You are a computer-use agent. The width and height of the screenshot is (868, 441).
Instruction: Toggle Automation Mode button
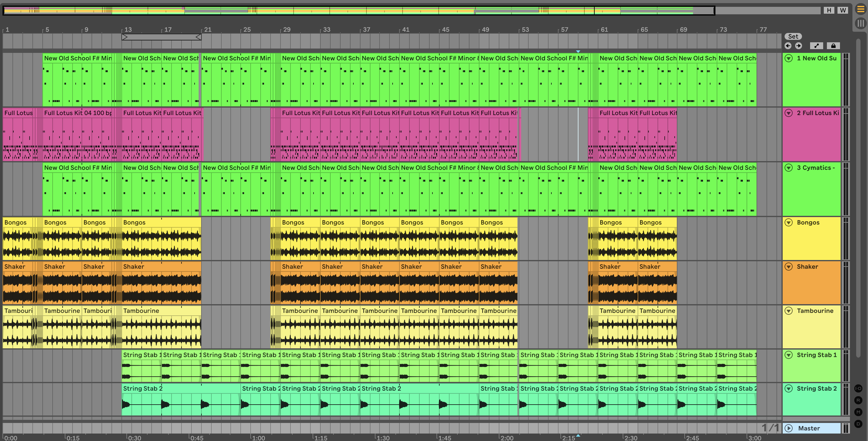816,46
